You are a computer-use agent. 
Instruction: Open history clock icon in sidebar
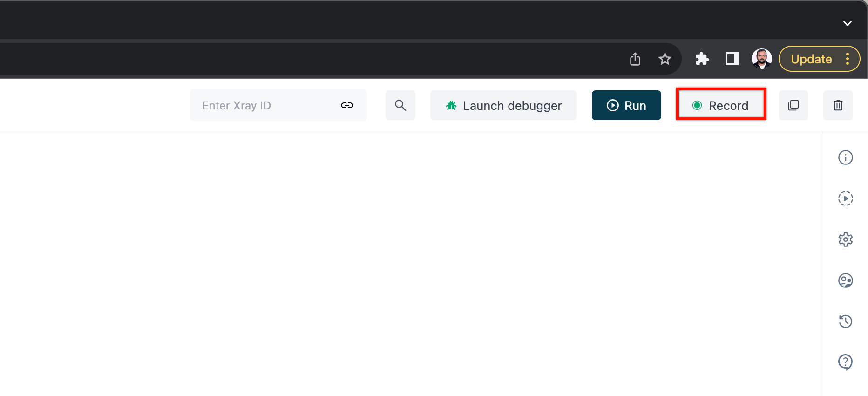pos(846,321)
